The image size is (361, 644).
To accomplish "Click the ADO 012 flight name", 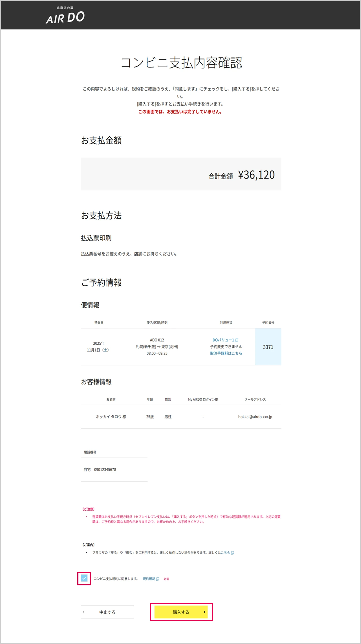I will coord(157,340).
